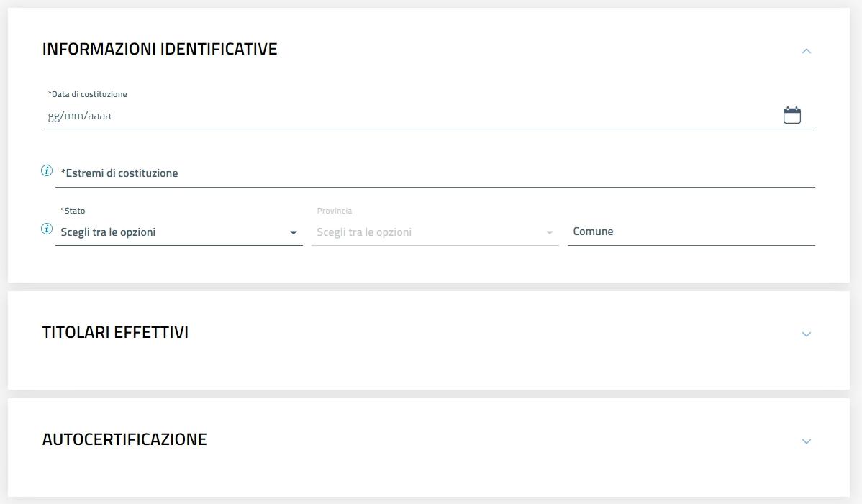Collapse the Informazioni Identificative section chevron
862x504 pixels.
(x=806, y=51)
